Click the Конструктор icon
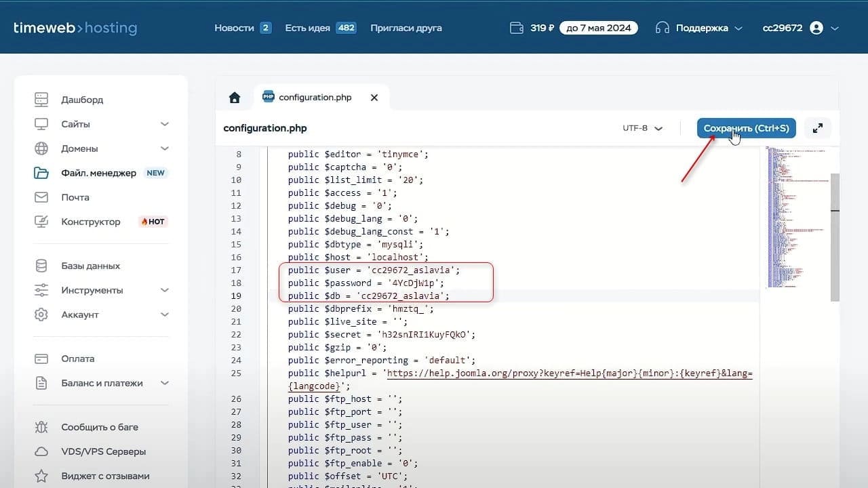The image size is (868, 488). coord(41,222)
